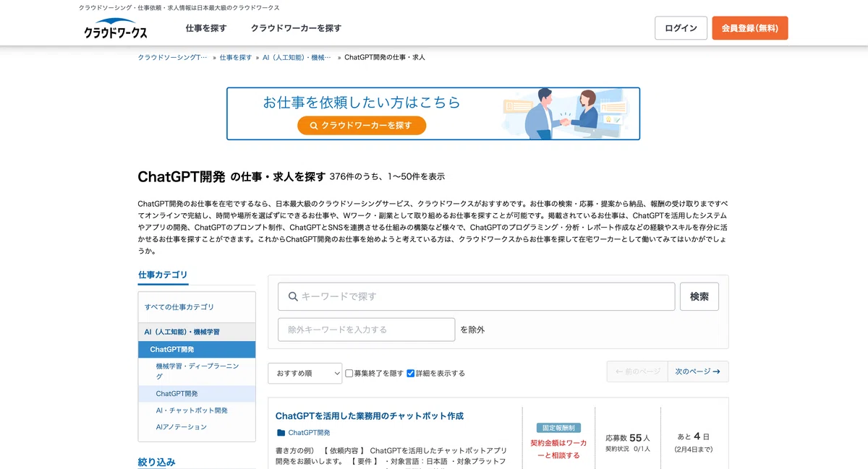Open the おすすめ順 sort dropdown
The height and width of the screenshot is (469, 868).
305,373
